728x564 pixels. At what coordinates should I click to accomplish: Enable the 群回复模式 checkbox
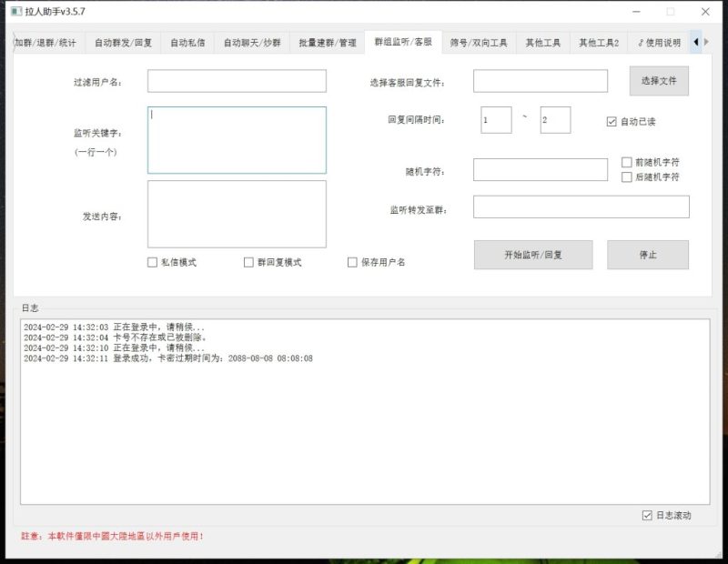247,263
